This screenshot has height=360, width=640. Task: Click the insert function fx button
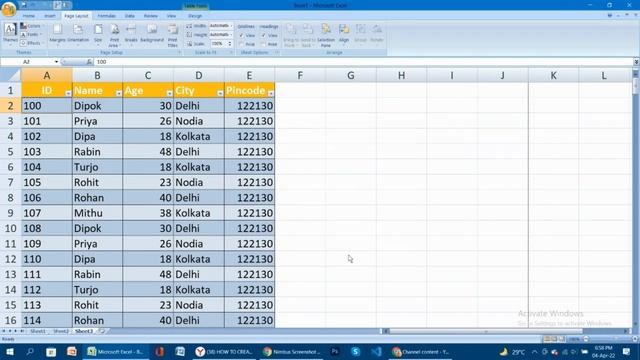(x=89, y=62)
